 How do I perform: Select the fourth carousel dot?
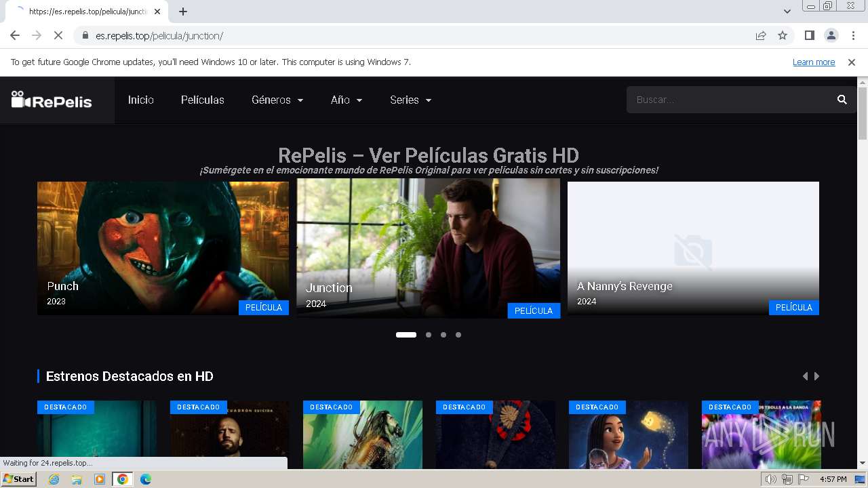pyautogui.click(x=458, y=335)
